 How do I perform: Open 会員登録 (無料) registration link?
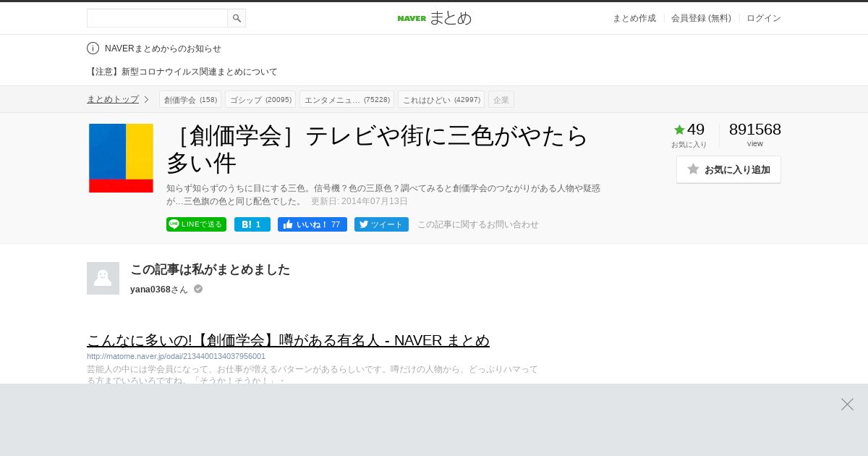[701, 18]
